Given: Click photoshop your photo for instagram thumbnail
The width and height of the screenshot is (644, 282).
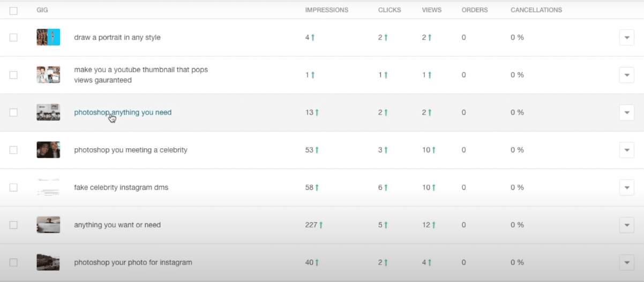Looking at the screenshot, I should coord(48,262).
